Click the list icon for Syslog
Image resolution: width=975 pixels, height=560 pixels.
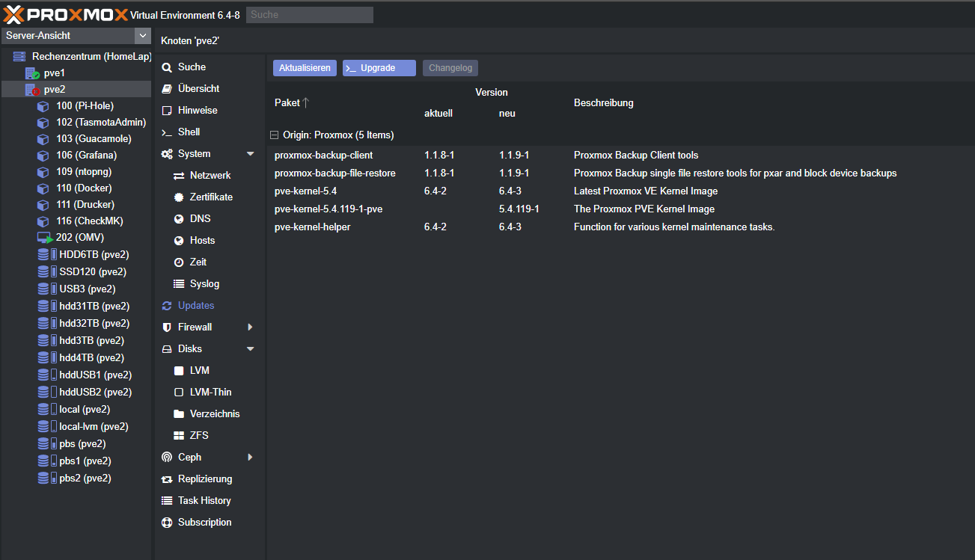coord(179,284)
